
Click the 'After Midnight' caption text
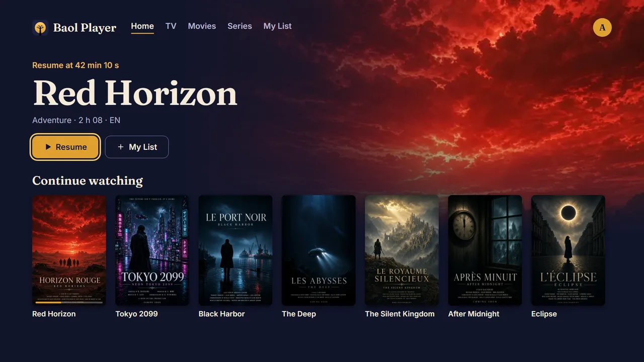pos(473,314)
